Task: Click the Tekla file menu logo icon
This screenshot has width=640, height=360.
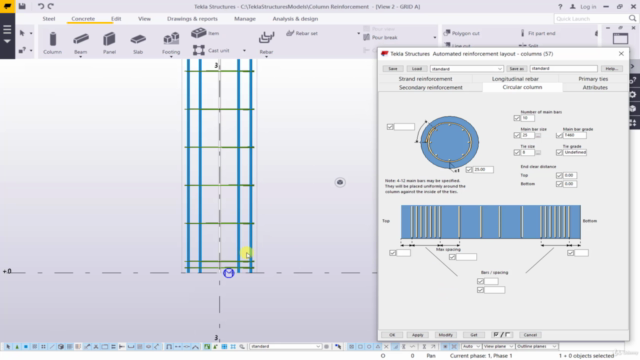Action: (7, 6)
